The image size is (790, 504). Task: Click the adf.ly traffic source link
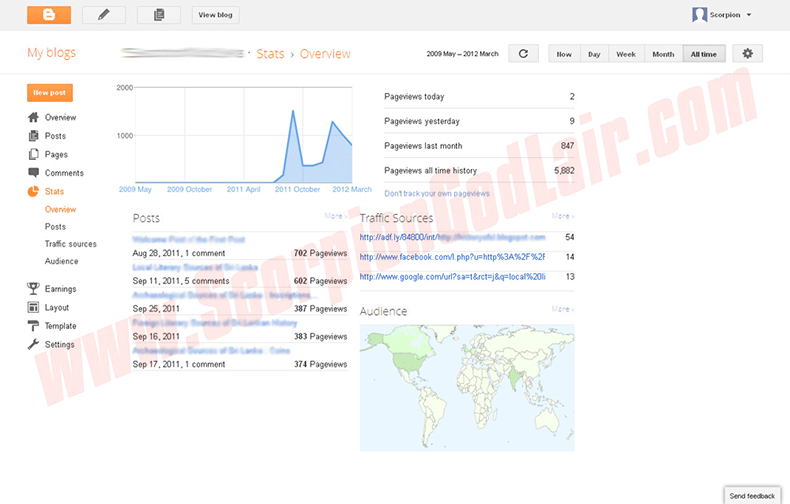(x=452, y=237)
